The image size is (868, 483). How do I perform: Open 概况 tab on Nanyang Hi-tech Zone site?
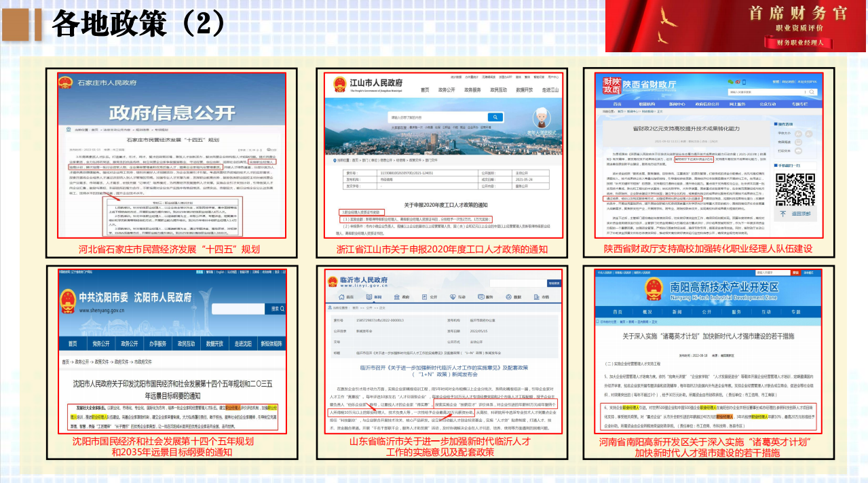647,312
